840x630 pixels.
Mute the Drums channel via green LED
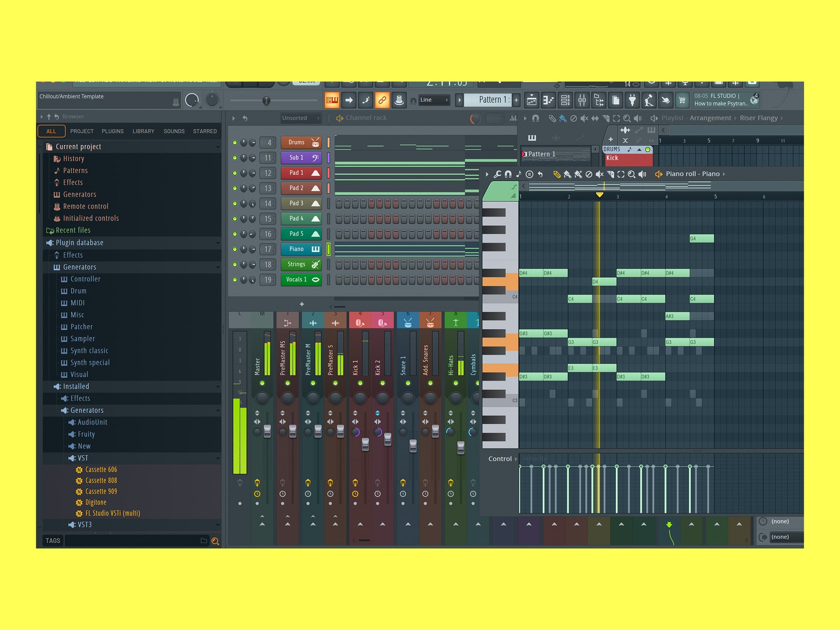pos(235,143)
